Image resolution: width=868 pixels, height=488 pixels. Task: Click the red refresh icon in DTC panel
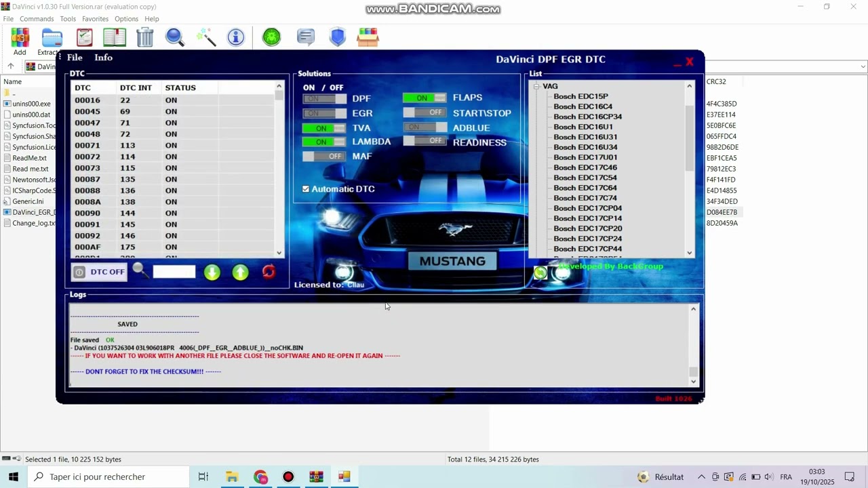point(269,272)
